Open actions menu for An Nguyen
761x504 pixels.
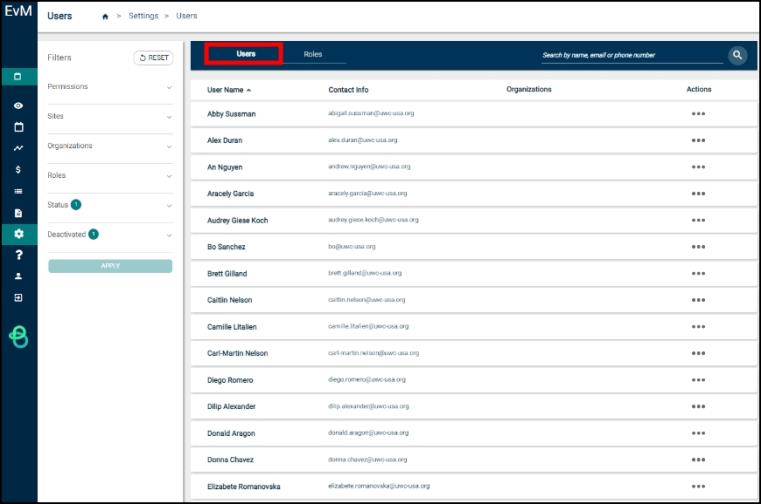pos(698,167)
